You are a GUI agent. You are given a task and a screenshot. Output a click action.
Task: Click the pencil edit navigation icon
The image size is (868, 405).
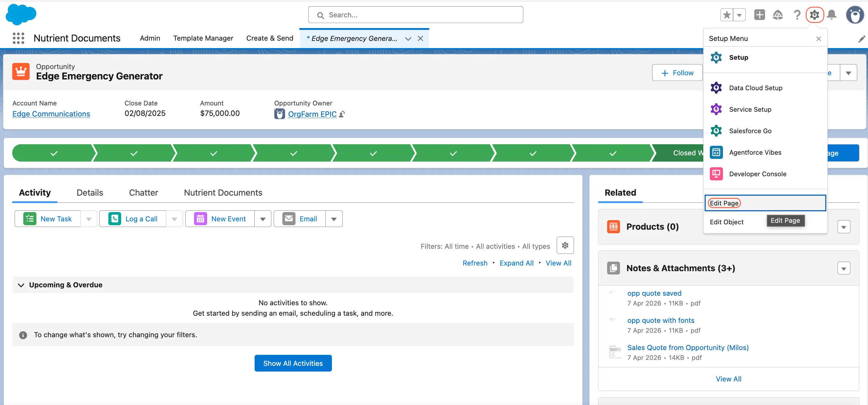(x=861, y=39)
